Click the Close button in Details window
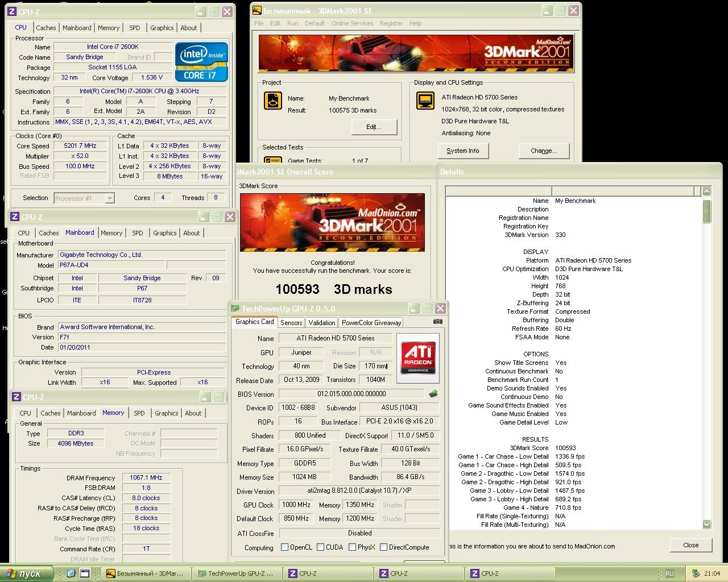Image resolution: width=728 pixels, height=582 pixels. click(x=691, y=545)
